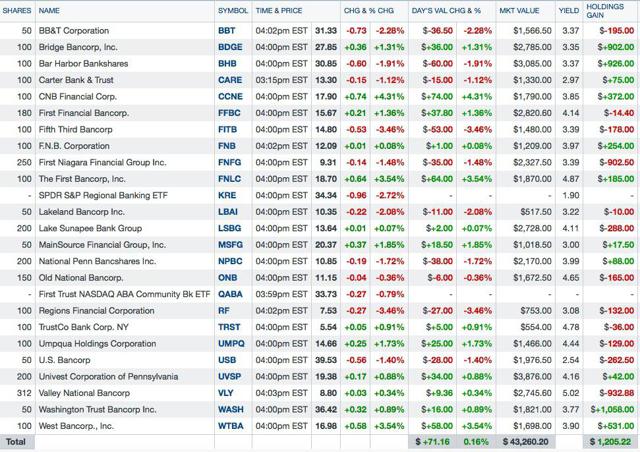Screen dimensions: 640x452
Task: Select the Bridge Bancorp, Inc. name cell
Action: (x=78, y=47)
